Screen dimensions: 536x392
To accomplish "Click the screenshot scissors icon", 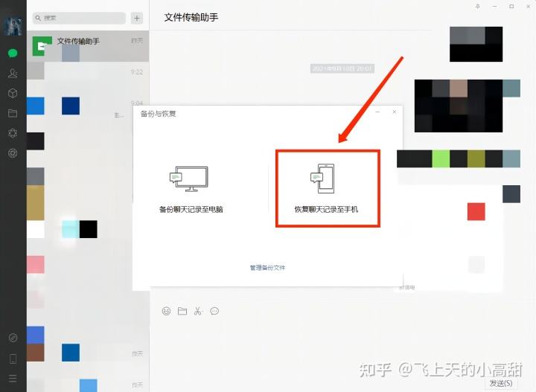I will coord(198,311).
